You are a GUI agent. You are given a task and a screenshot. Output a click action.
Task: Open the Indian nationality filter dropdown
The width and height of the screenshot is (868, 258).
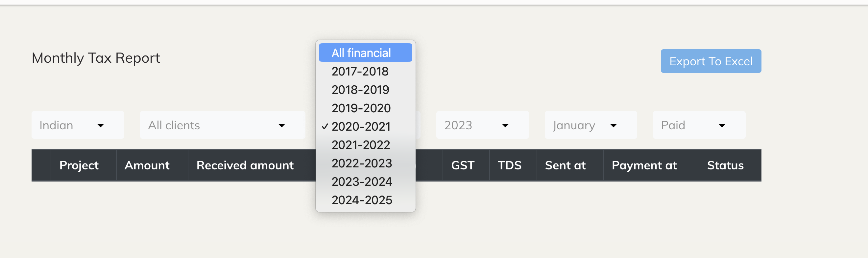pyautogui.click(x=78, y=125)
